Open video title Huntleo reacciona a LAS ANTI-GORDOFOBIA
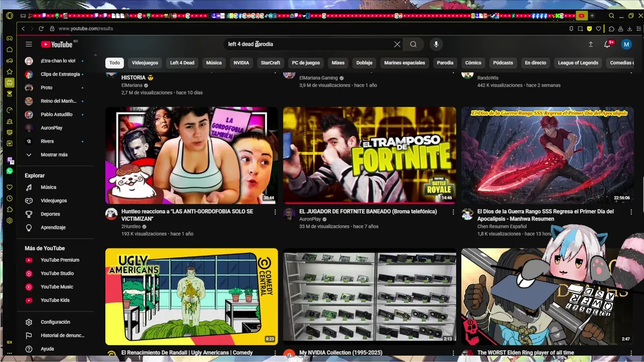The image size is (644, 362). pyautogui.click(x=187, y=215)
